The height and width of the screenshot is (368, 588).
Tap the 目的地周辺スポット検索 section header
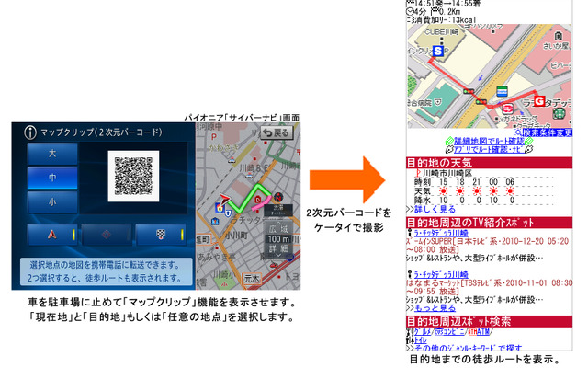(x=489, y=321)
